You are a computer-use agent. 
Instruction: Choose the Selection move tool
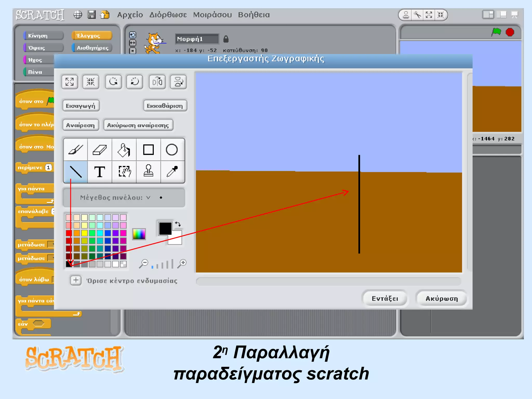tap(124, 172)
